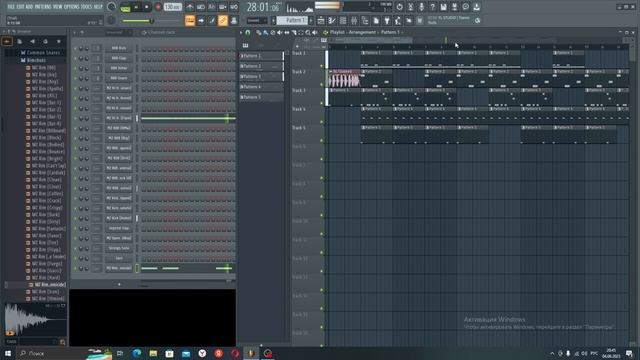Select the Mute tool in the playlist toolbar
The width and height of the screenshot is (640, 360).
280,32
